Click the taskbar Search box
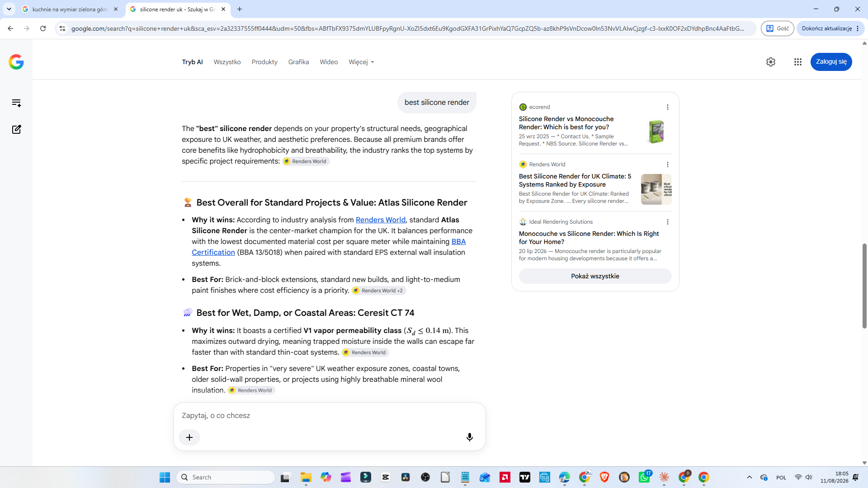The height and width of the screenshot is (488, 868). (x=226, y=477)
